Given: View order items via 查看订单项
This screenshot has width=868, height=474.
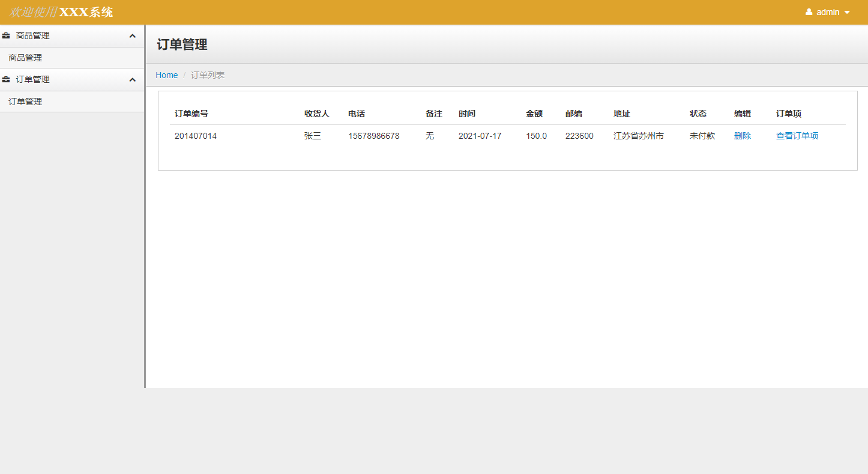Looking at the screenshot, I should coord(797,136).
